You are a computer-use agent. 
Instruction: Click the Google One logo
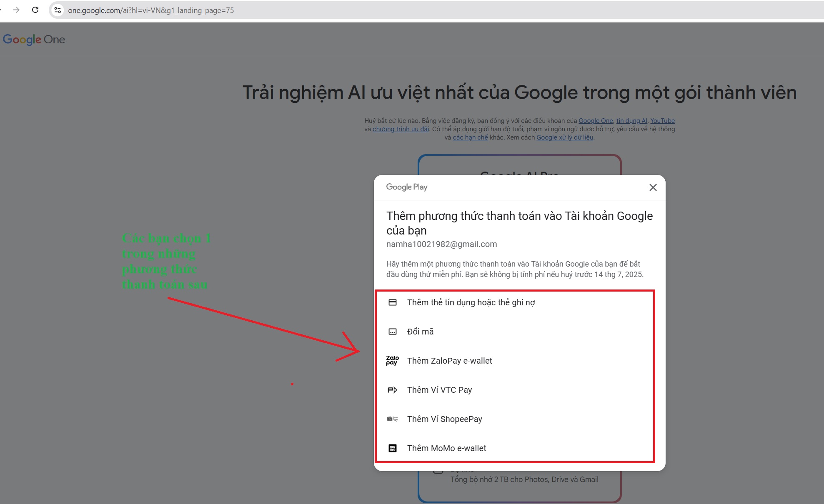click(x=34, y=40)
